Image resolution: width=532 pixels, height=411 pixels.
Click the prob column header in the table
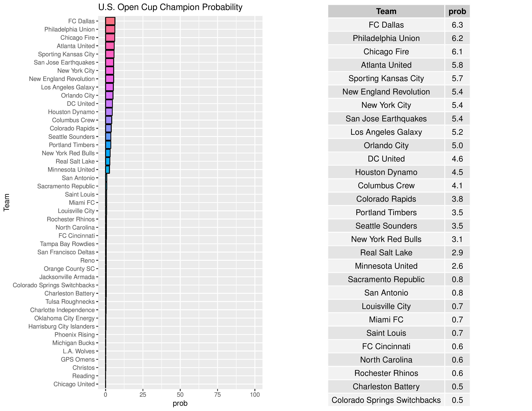point(457,11)
